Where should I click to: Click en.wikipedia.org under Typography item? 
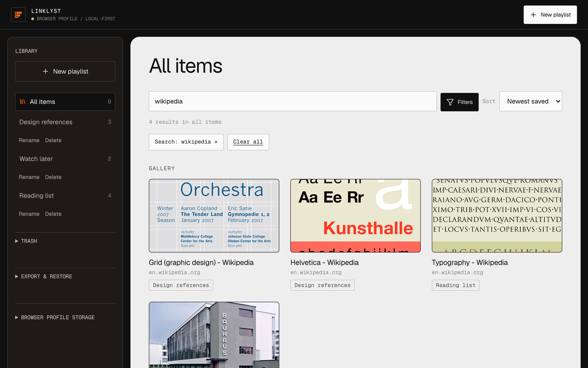click(x=458, y=272)
